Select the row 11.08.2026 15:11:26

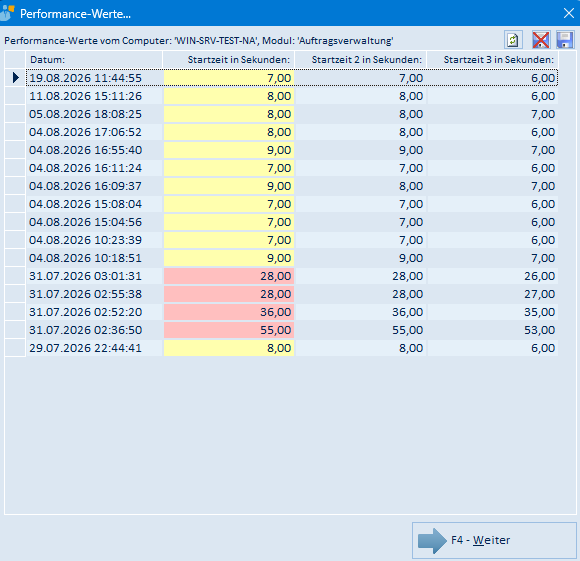click(292, 96)
